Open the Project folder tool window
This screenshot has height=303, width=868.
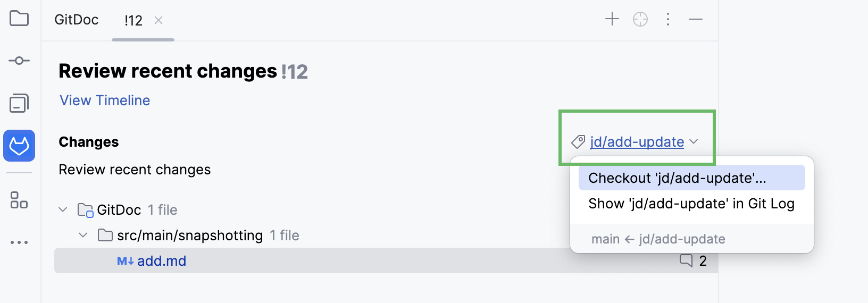coord(19,19)
